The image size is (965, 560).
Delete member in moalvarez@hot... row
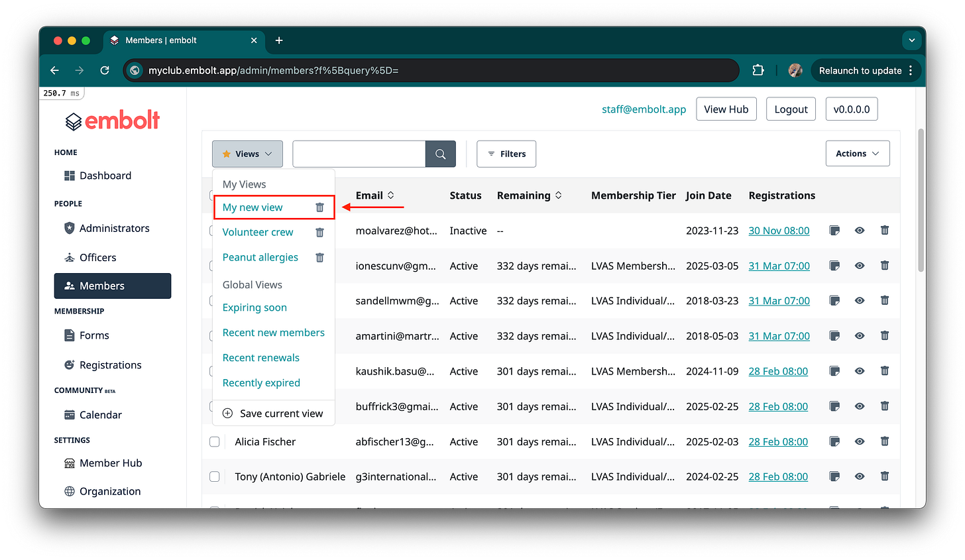click(x=884, y=231)
